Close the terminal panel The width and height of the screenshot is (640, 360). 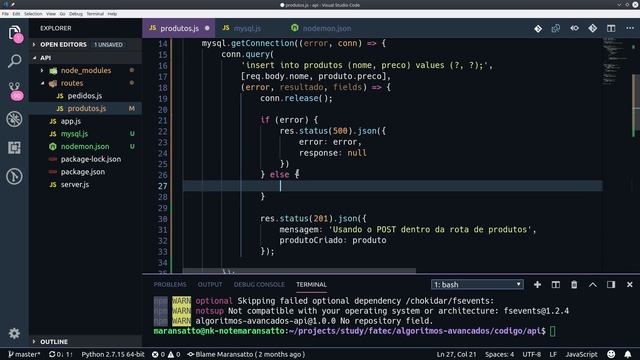(629, 284)
